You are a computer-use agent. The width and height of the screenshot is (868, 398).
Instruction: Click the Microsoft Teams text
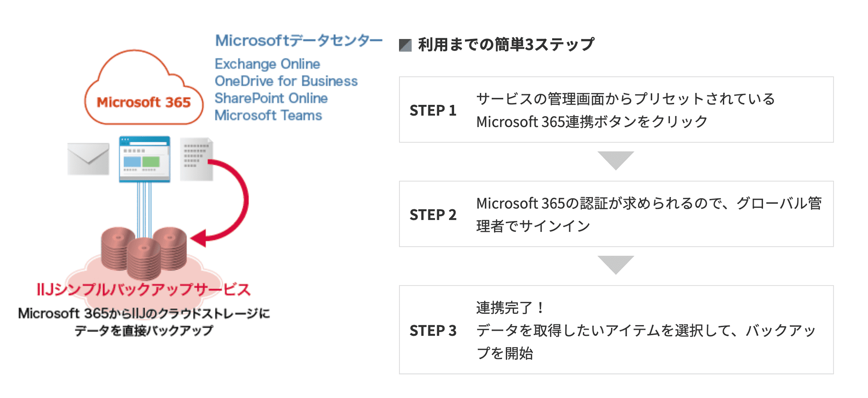pyautogui.click(x=268, y=116)
